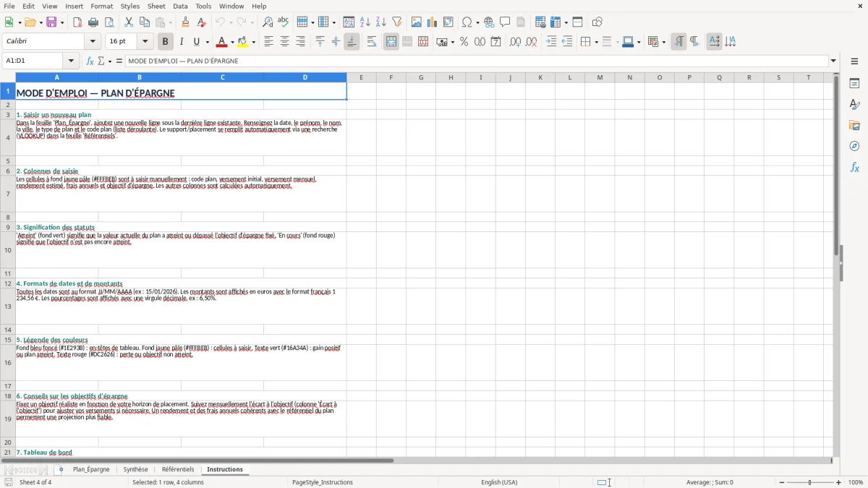Apply the red font color swatch
Image resolution: width=868 pixels, height=488 pixels.
click(223, 42)
